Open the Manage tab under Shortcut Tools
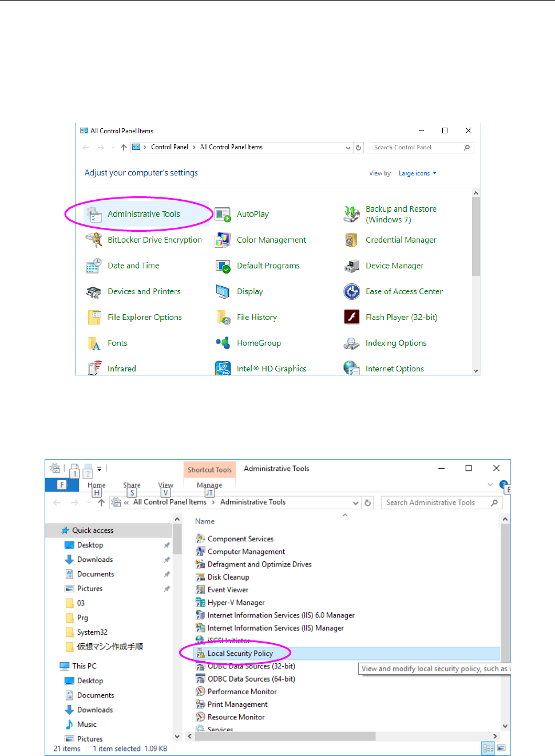This screenshot has width=555, height=756. (x=209, y=485)
